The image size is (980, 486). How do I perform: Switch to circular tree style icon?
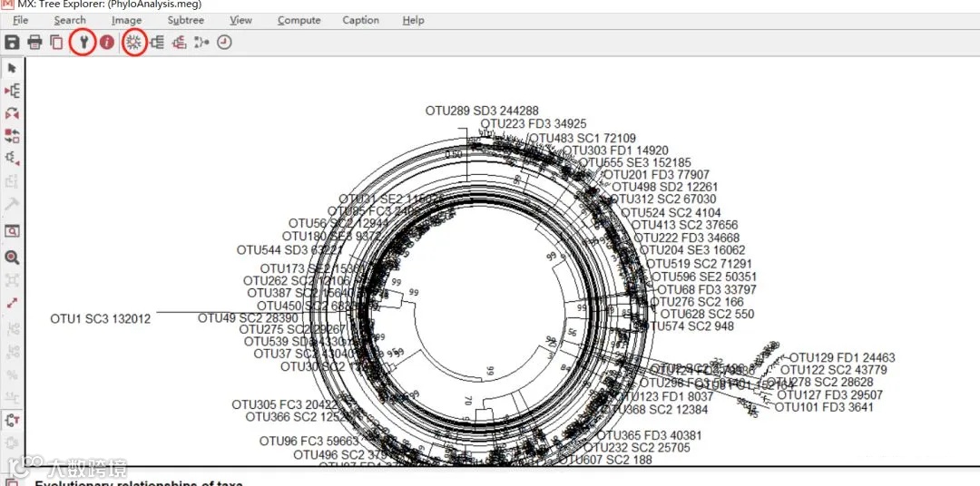[x=133, y=43]
